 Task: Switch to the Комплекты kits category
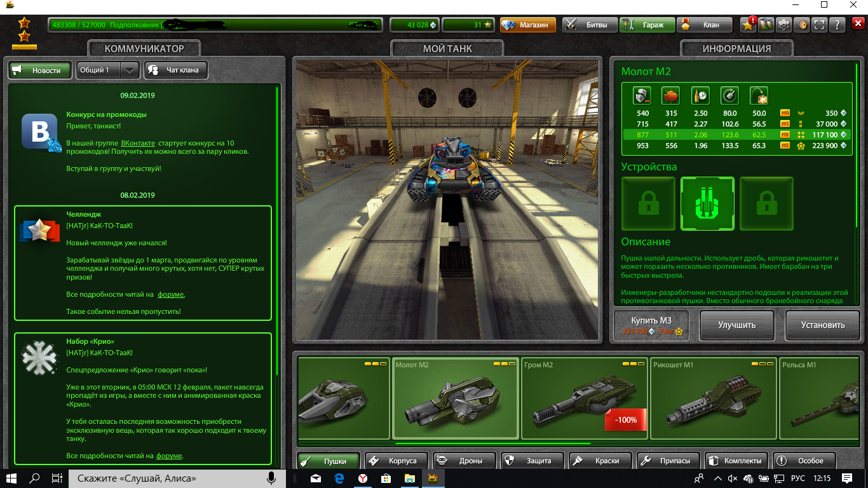[x=736, y=461]
